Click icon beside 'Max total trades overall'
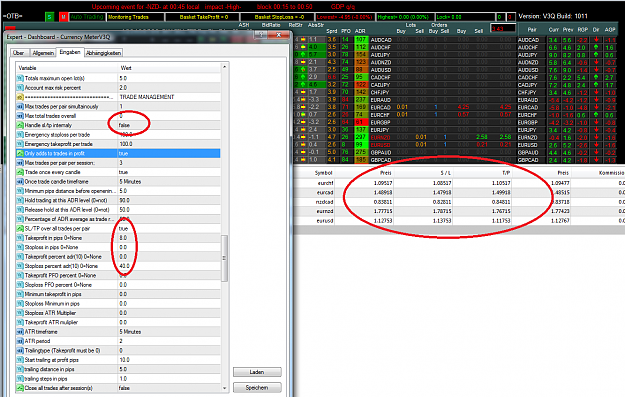This screenshot has width=625, height=397. coord(20,116)
